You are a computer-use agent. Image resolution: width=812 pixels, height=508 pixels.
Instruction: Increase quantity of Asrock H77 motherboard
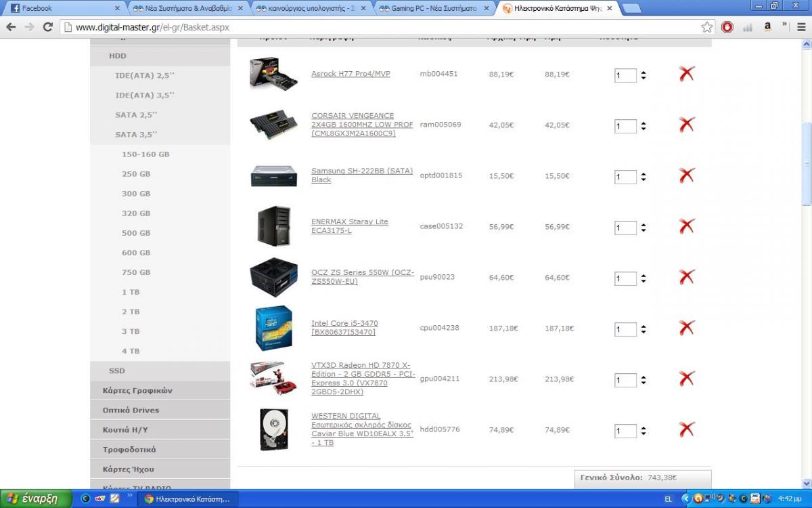(643, 72)
